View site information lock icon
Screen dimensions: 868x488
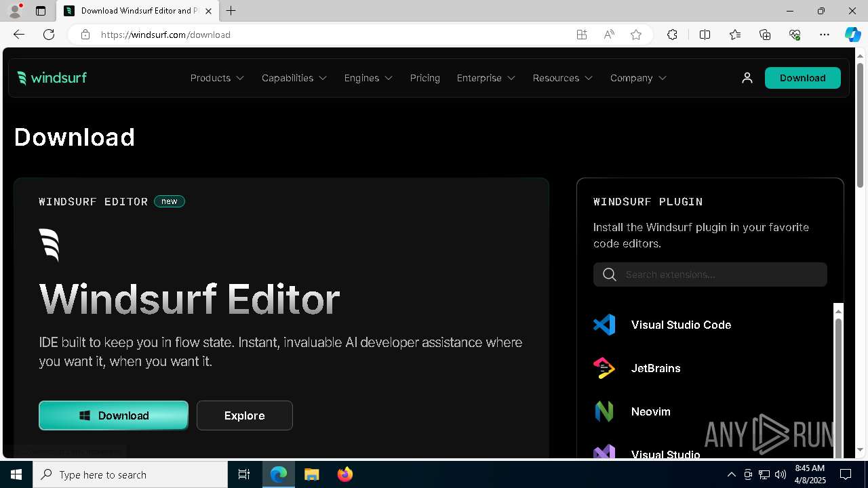[x=85, y=35]
